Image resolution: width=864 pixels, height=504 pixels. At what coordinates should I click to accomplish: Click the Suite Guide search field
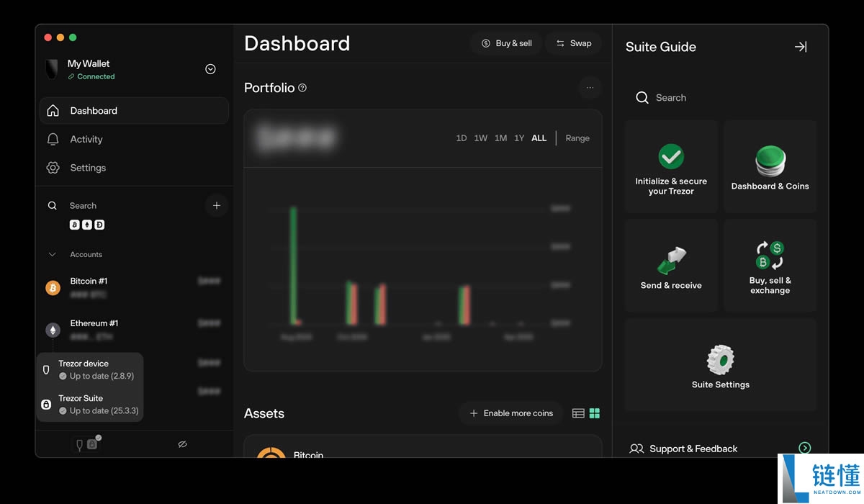(720, 98)
